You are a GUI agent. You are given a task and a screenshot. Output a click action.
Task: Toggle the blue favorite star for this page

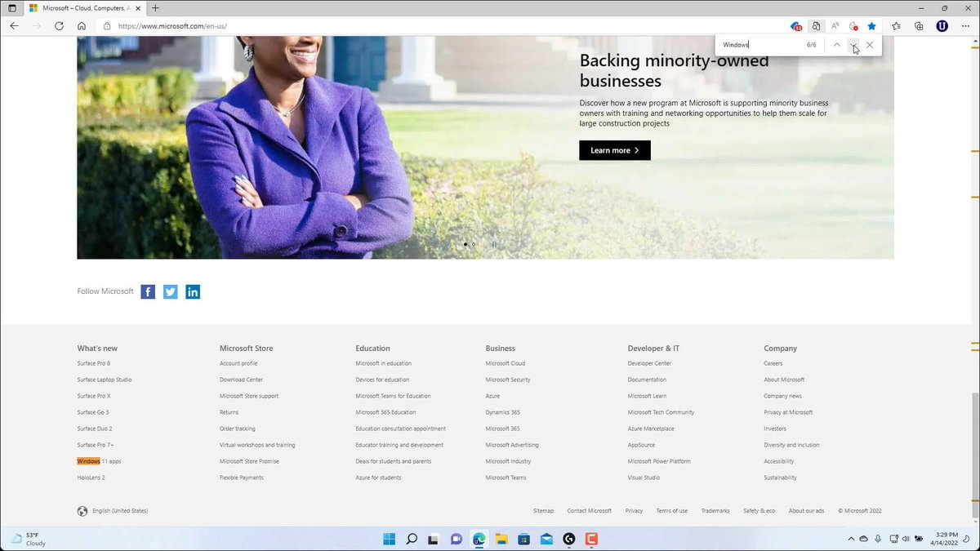pyautogui.click(x=872, y=26)
